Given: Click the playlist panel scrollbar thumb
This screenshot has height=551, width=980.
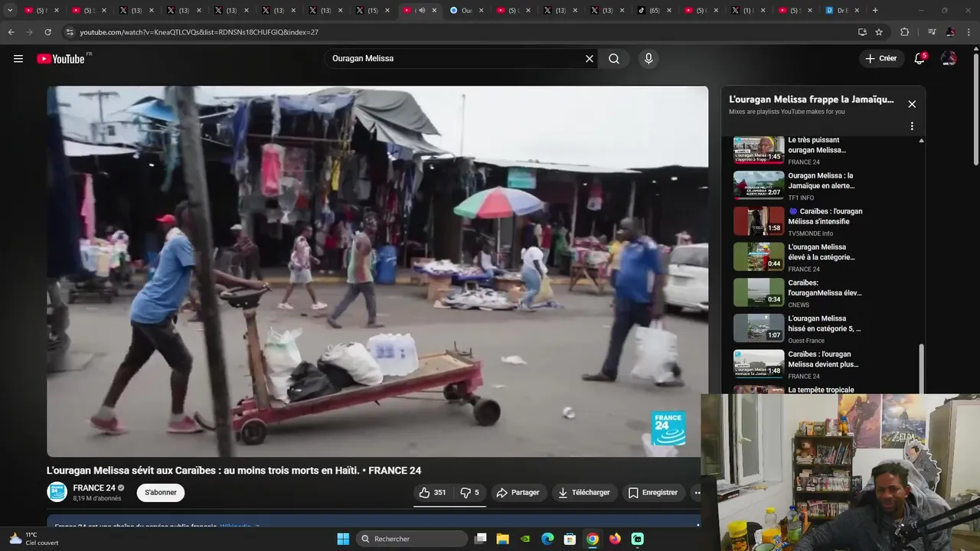Looking at the screenshot, I should coord(921,369).
